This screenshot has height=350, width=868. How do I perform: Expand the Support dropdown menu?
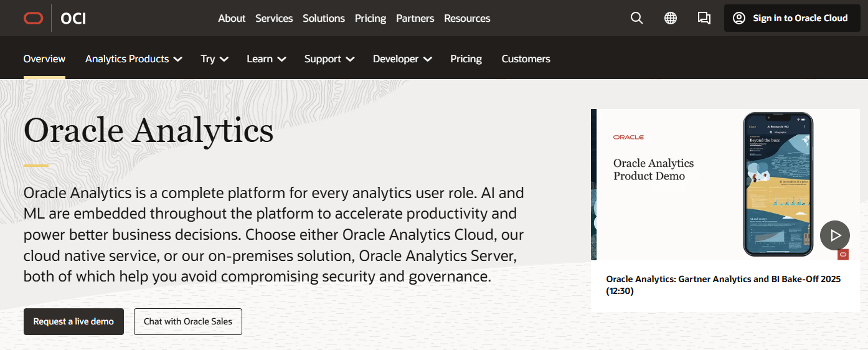[x=329, y=59]
